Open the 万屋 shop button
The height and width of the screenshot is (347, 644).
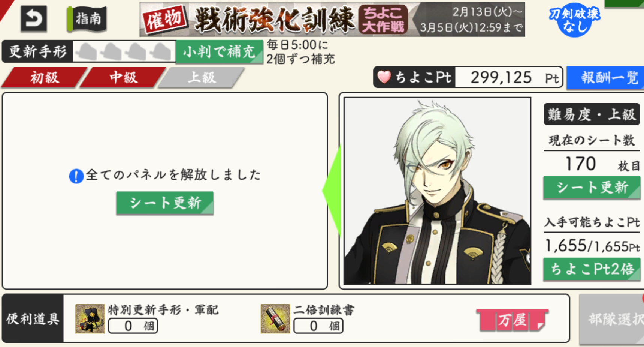(512, 320)
